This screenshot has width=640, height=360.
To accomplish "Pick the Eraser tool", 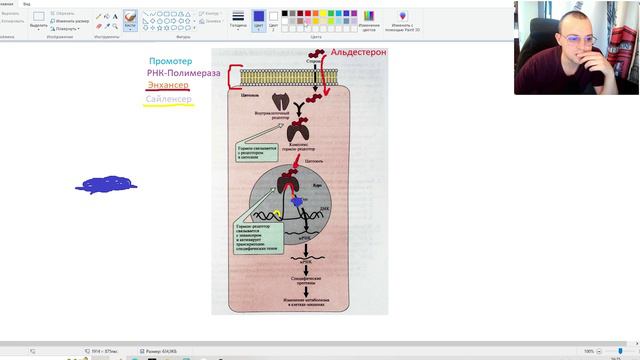I will [x=98, y=26].
